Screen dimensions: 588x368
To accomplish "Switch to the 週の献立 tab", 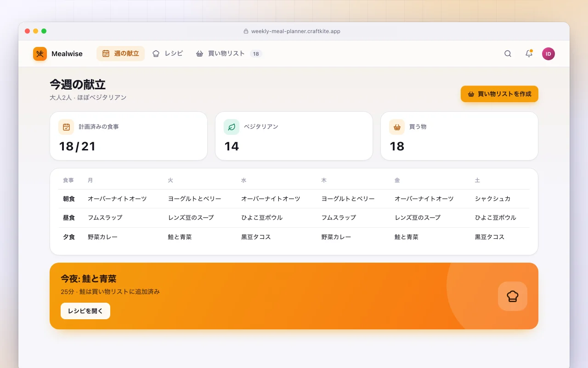I will (120, 54).
